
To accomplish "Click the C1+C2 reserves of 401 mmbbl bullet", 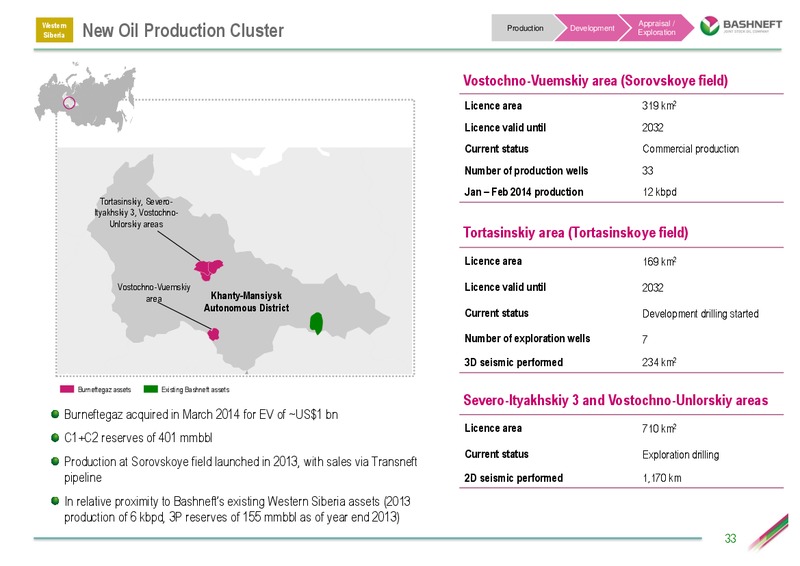I will (x=138, y=438).
